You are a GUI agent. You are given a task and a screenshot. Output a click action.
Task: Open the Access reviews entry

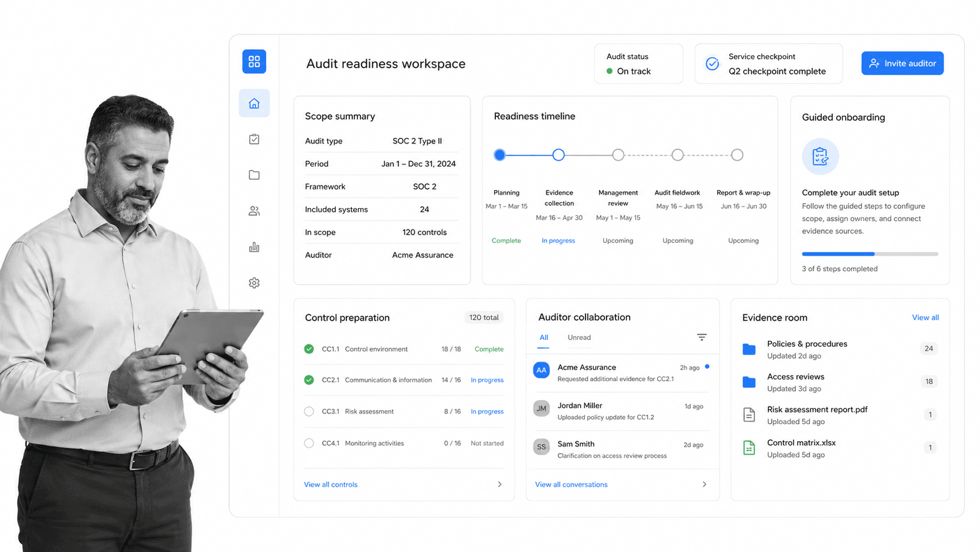click(x=840, y=382)
